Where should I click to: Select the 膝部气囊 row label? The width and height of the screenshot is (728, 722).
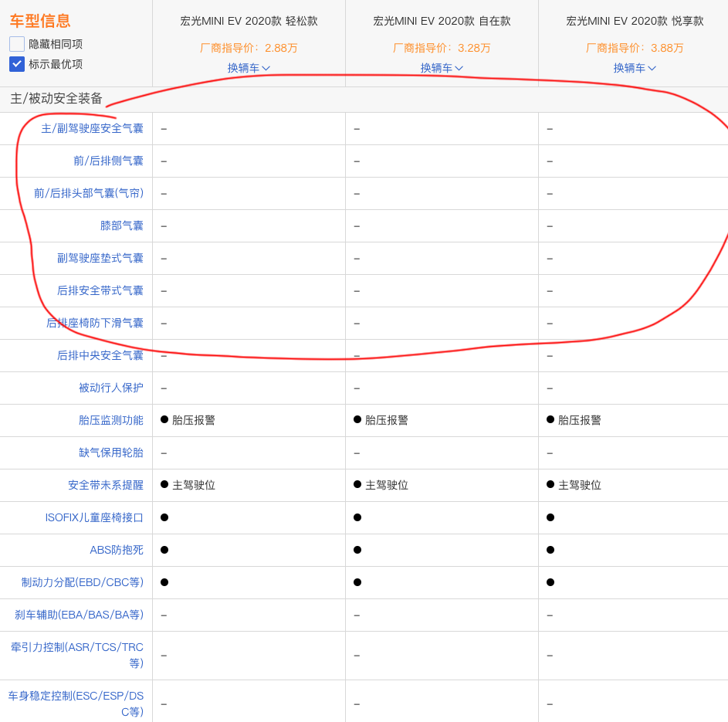pos(121,225)
